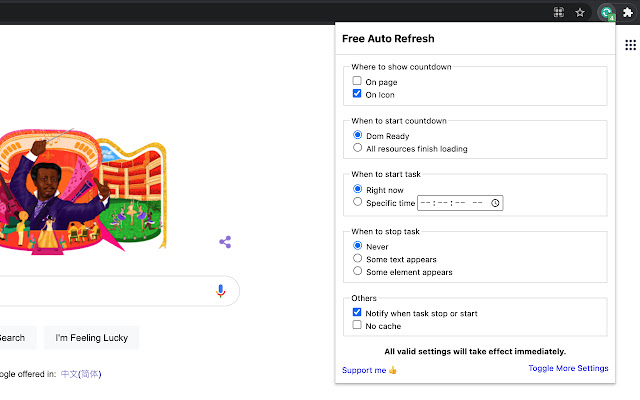Screen dimensions: 640x400
Task: Open the Google apps grid
Action: (x=630, y=45)
